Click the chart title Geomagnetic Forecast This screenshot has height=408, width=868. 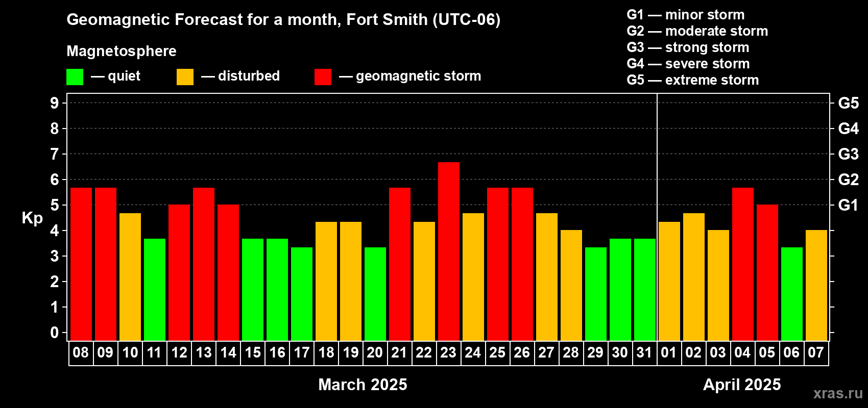[x=283, y=19]
